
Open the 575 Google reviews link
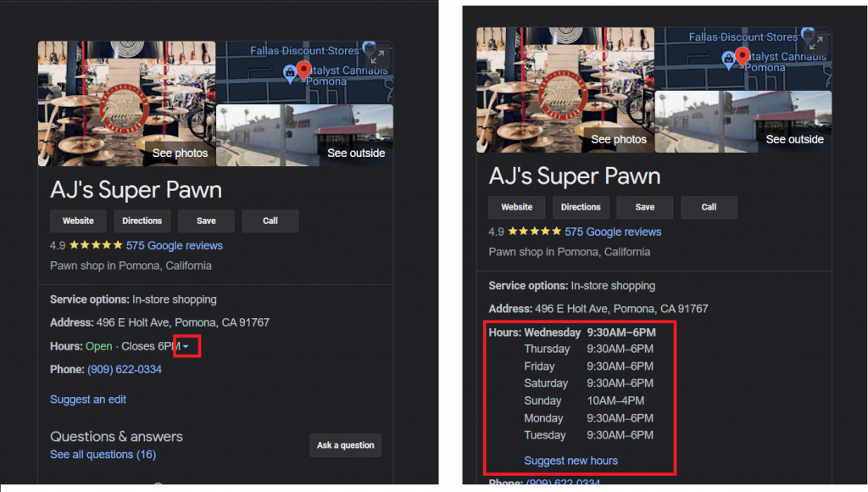click(x=174, y=245)
